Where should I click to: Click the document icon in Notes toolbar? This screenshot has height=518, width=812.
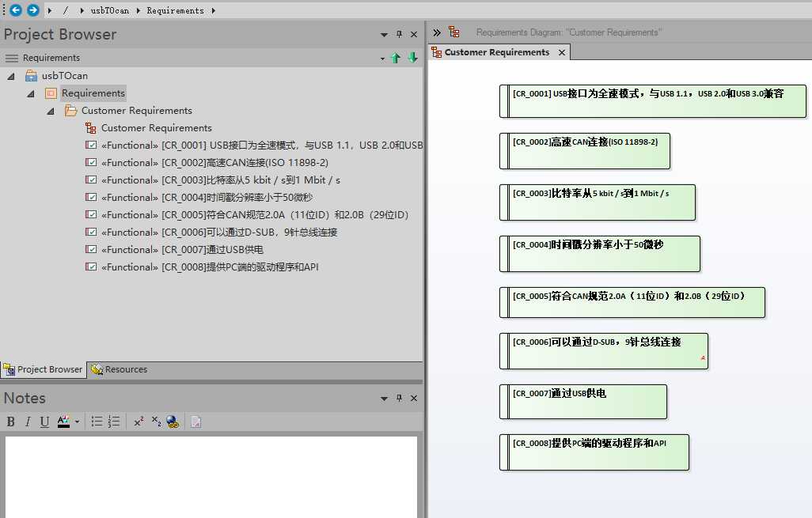195,422
